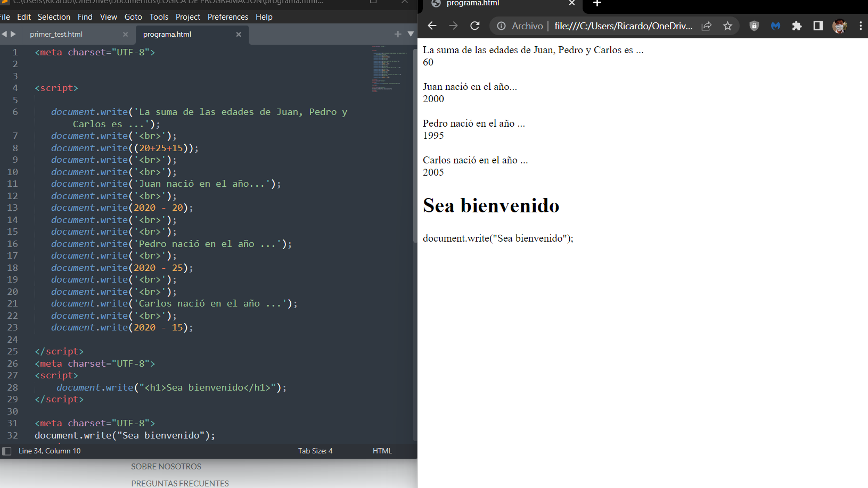This screenshot has width=868, height=488.
Task: Open the Find menu
Action: point(85,17)
